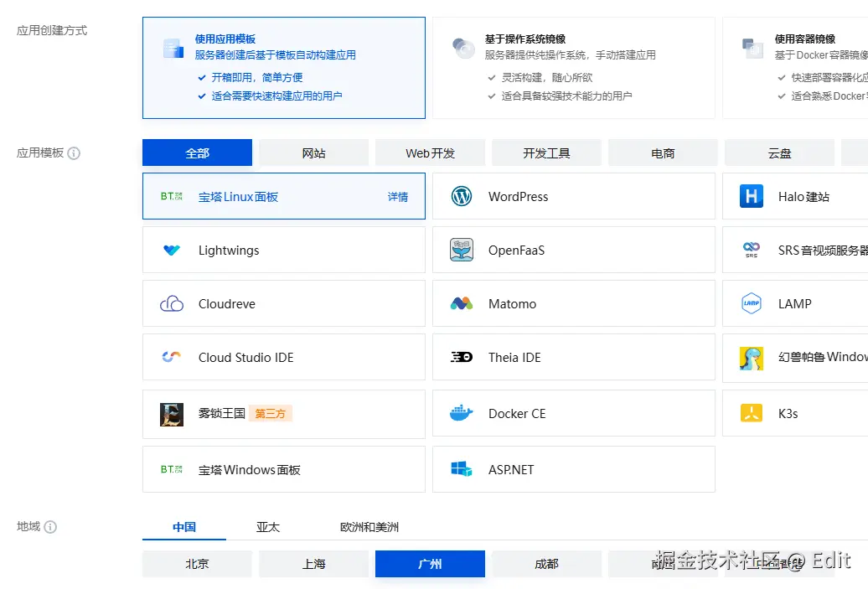868x589 pixels.
Task: Click the 灵活构建，随心所欲 feature line
Action: point(547,77)
